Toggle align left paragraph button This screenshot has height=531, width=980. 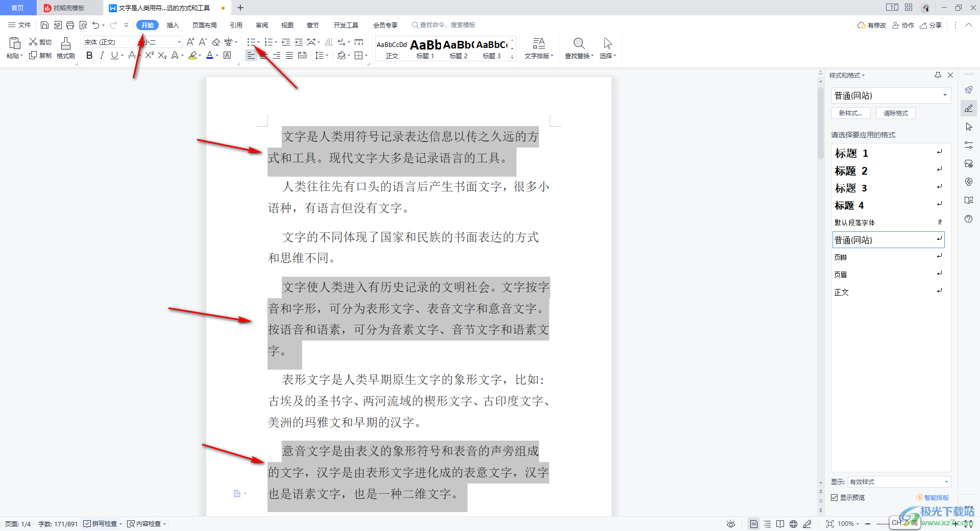click(x=251, y=55)
